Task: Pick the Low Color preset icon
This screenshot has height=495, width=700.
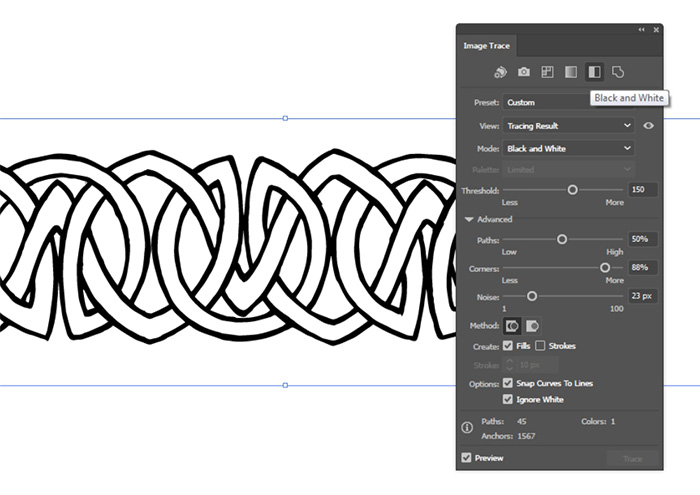Action: point(547,72)
